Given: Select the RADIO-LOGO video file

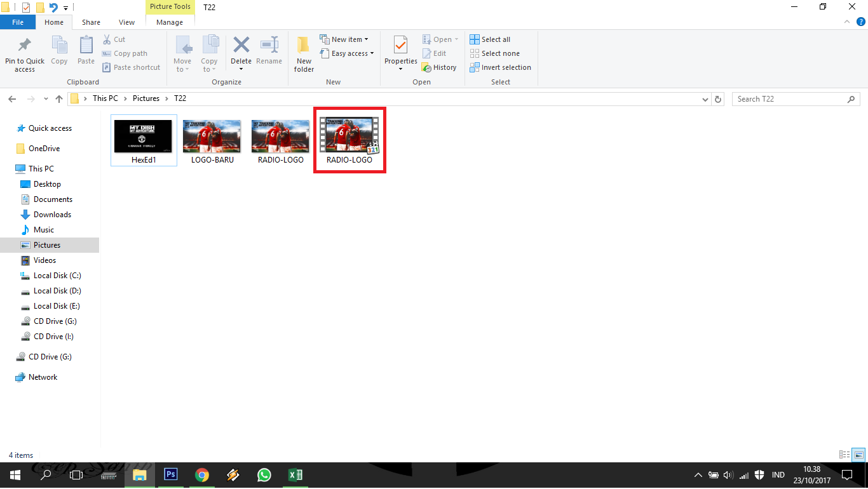Looking at the screenshot, I should (x=349, y=140).
